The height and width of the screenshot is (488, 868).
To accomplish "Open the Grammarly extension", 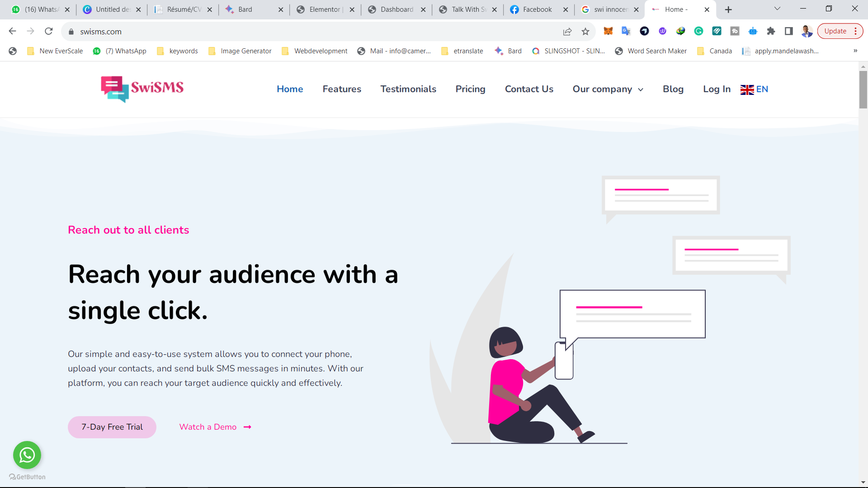I will [698, 31].
